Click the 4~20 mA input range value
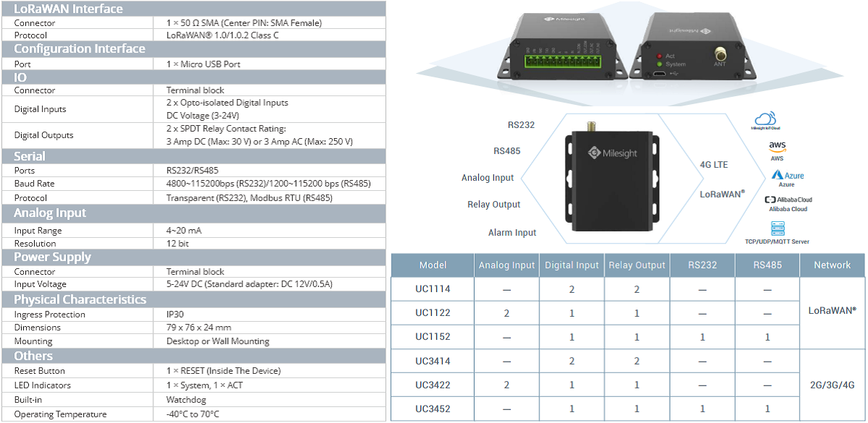The image size is (868, 423). click(x=184, y=231)
